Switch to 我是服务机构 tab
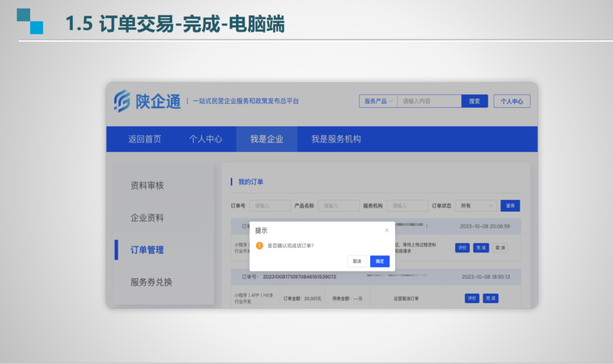 tap(336, 139)
